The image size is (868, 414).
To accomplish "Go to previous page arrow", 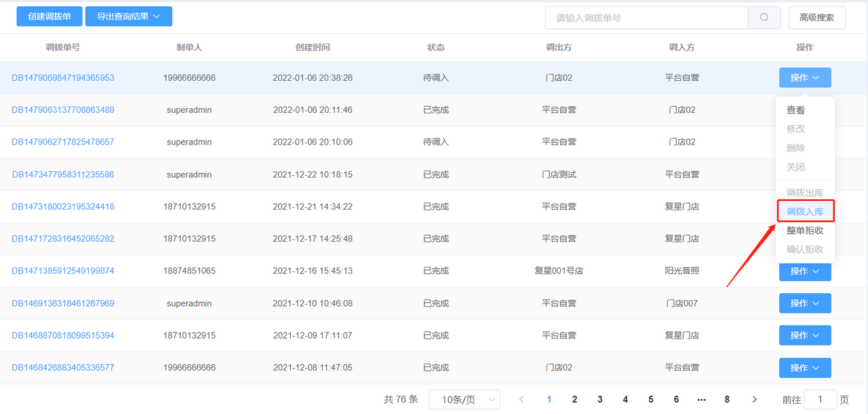I will point(521,400).
